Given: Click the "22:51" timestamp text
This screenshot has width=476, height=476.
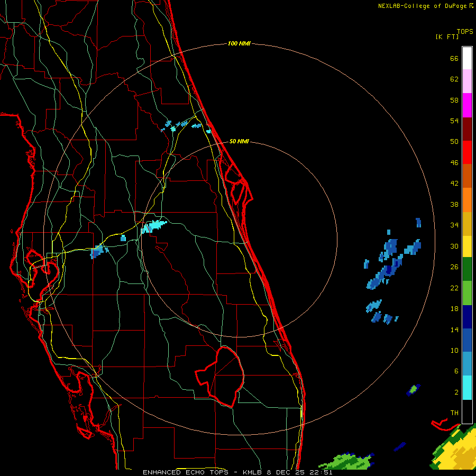Looking at the screenshot, I should (321, 472).
